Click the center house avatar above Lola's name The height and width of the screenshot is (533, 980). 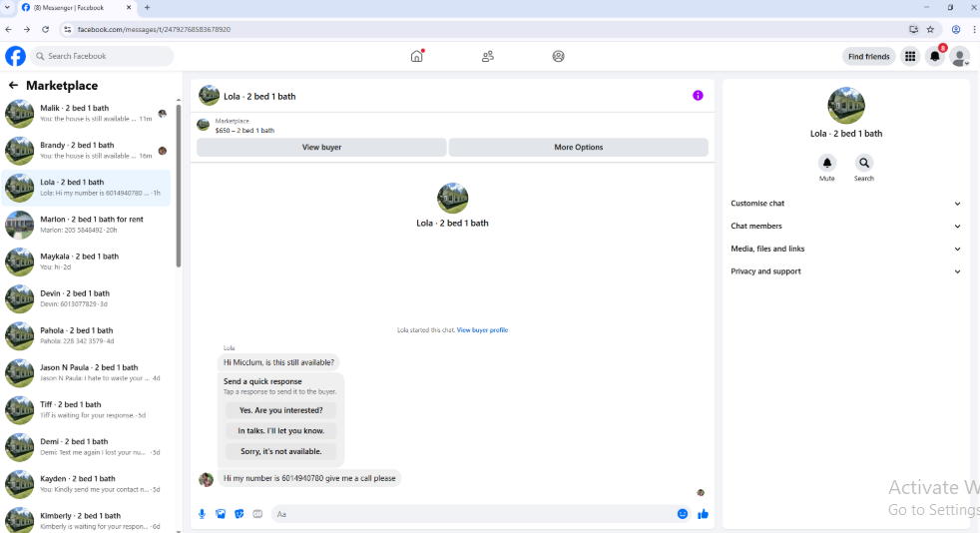coord(452,198)
